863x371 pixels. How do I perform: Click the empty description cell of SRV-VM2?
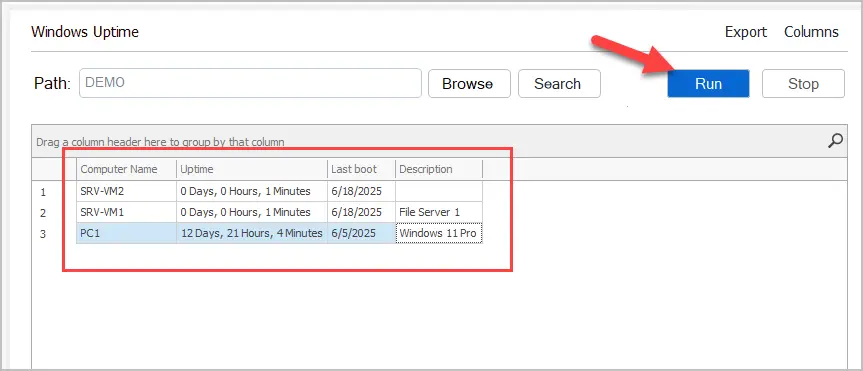[x=439, y=191]
